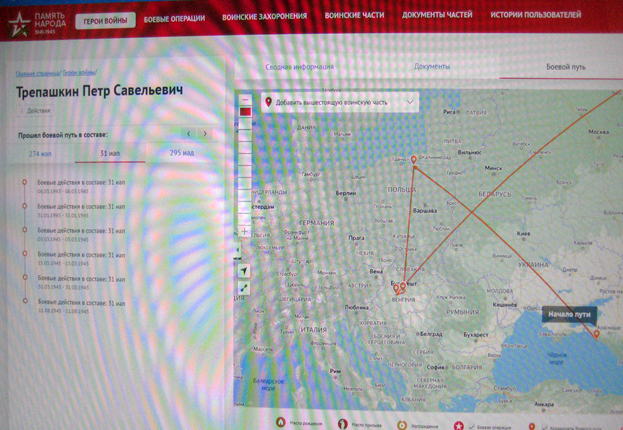Open the combat entry dated 15.03.1945

[x=81, y=258]
